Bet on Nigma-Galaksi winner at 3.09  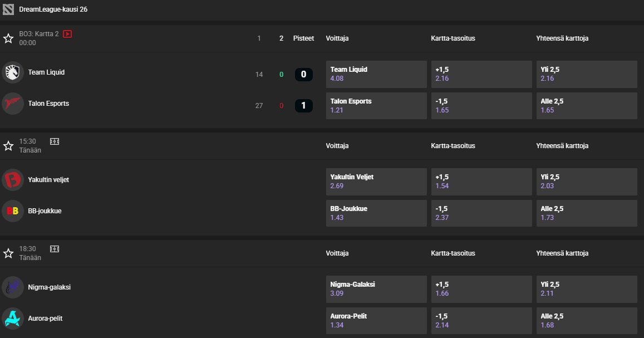tap(376, 289)
